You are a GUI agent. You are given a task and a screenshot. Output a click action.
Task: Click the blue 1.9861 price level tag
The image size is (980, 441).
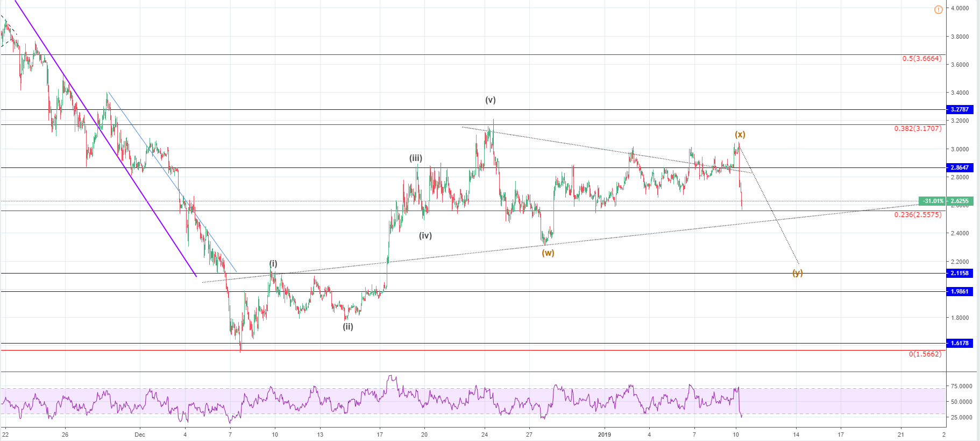(x=960, y=291)
